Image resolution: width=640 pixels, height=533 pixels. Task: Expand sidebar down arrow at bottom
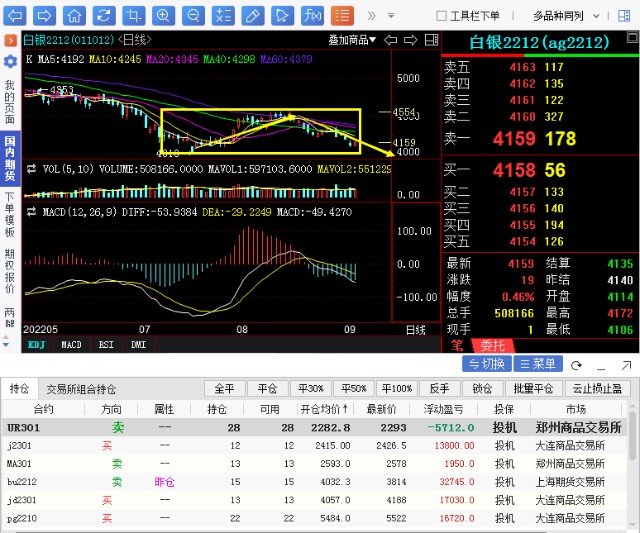tap(6, 345)
